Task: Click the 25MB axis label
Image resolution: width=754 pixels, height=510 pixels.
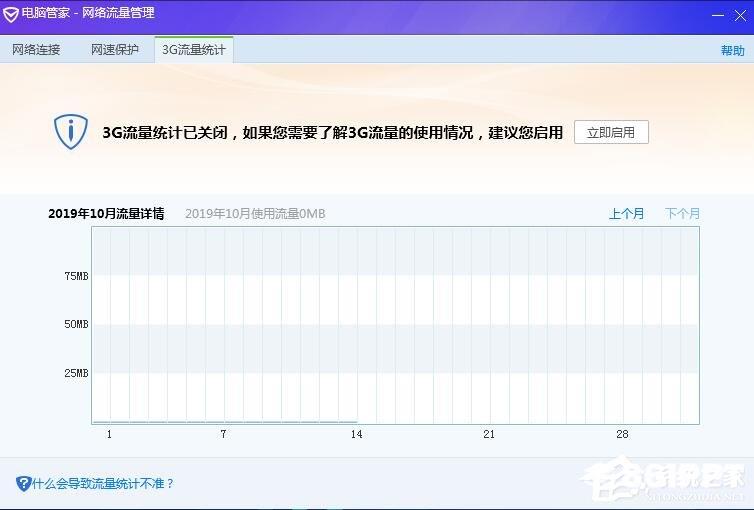Action: (x=76, y=373)
